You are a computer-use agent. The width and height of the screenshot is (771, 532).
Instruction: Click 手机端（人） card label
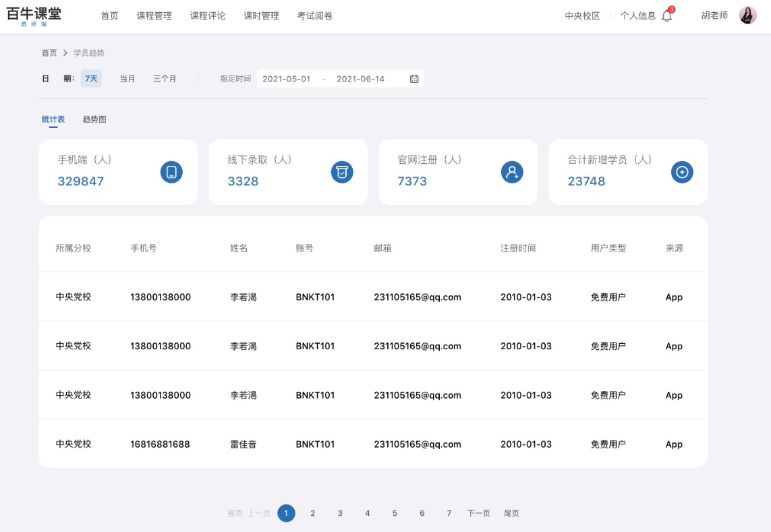tap(84, 160)
